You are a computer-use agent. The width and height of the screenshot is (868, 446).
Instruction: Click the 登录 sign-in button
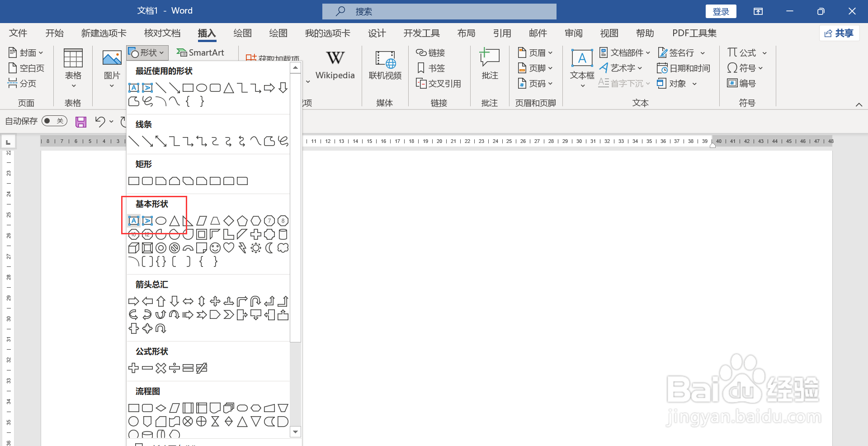(721, 11)
